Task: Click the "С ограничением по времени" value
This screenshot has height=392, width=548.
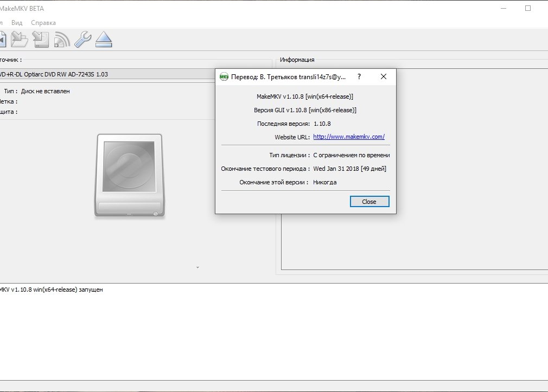Action: (351, 155)
